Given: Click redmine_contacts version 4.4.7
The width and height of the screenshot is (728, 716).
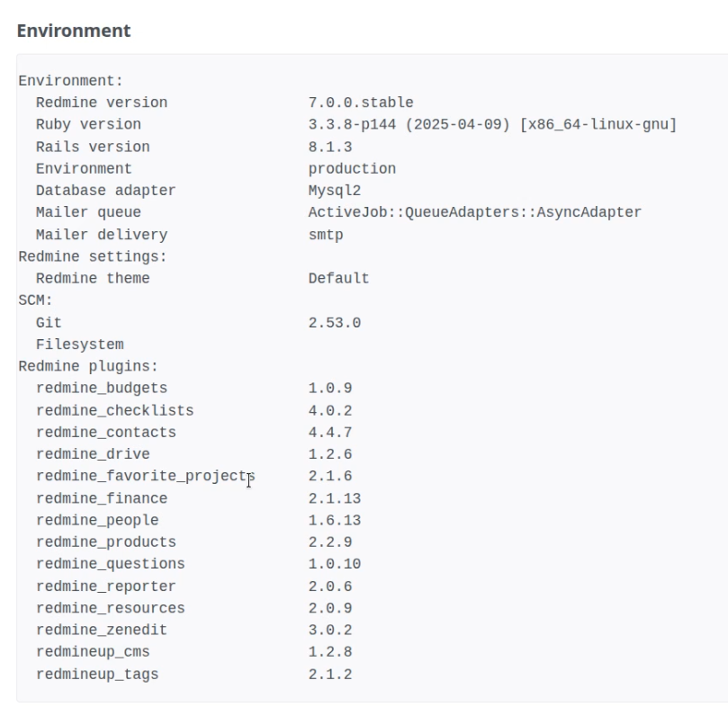Looking at the screenshot, I should pyautogui.click(x=330, y=433).
